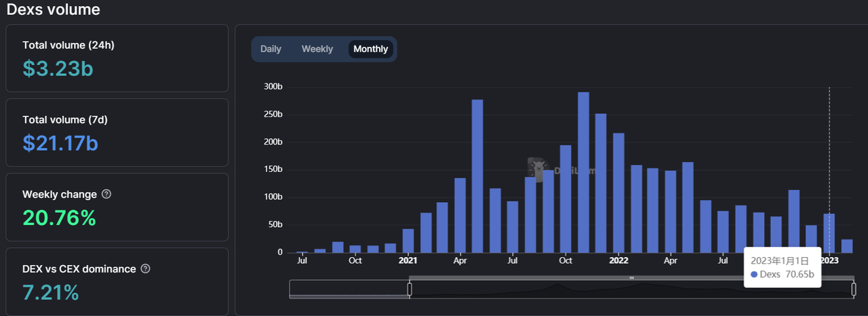Click help icon beside DEX vs CEX dominance
The image size is (868, 316).
(145, 269)
